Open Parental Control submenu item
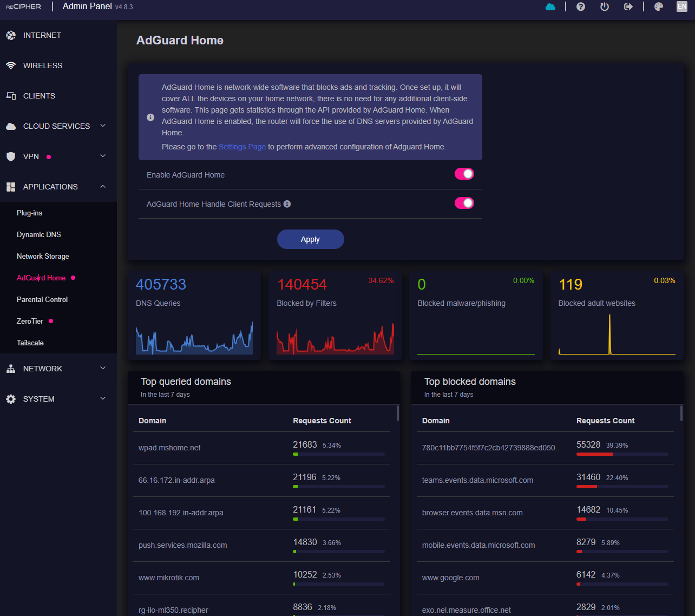695x616 pixels. tap(42, 299)
